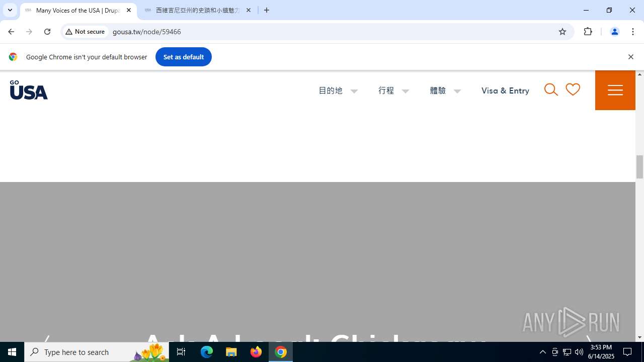The height and width of the screenshot is (362, 644).
Task: Switch to the 西維吉尼亞州 tab
Action: point(198,10)
